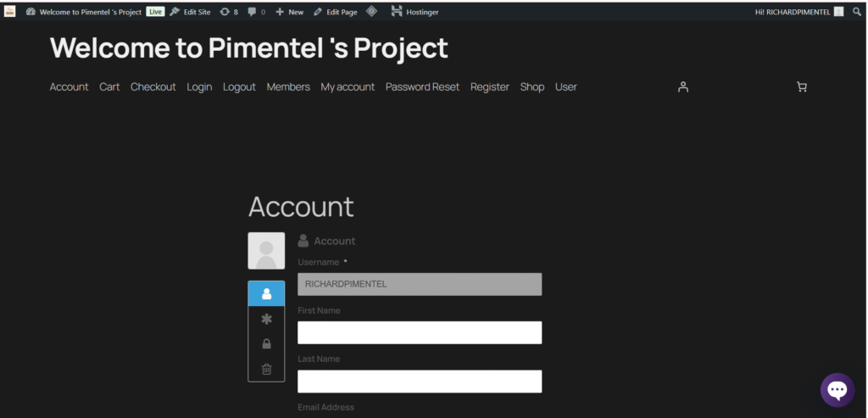The height and width of the screenshot is (418, 868).
Task: Click the updates counter in admin bar
Action: (x=229, y=12)
